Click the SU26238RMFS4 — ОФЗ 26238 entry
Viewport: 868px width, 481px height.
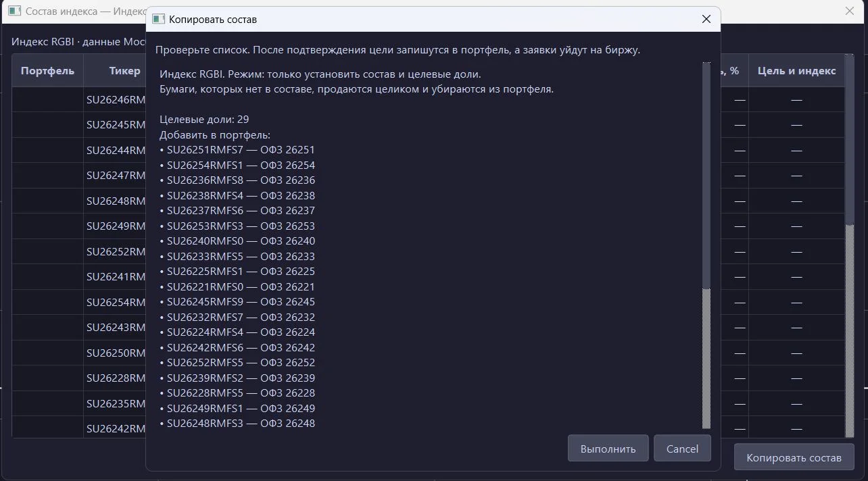(x=237, y=196)
